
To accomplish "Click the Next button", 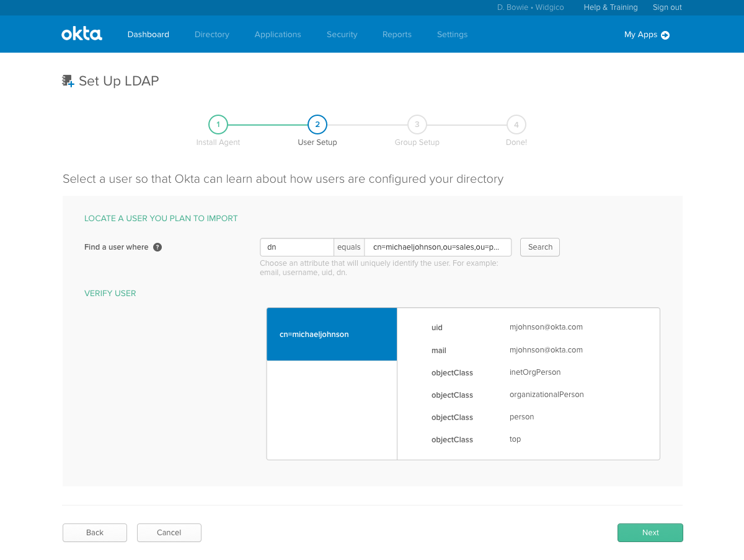I will [x=650, y=532].
